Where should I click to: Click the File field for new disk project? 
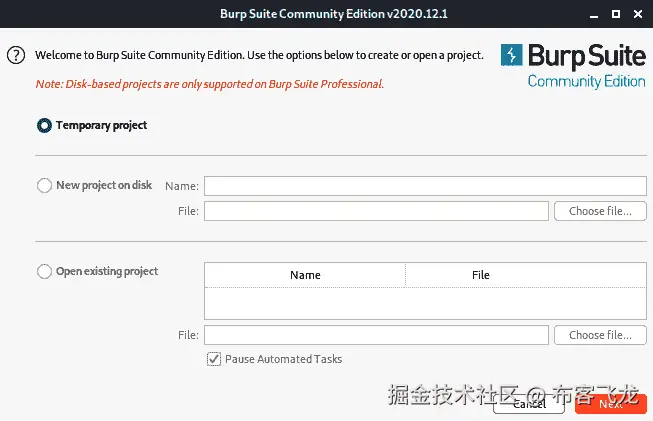(376, 211)
